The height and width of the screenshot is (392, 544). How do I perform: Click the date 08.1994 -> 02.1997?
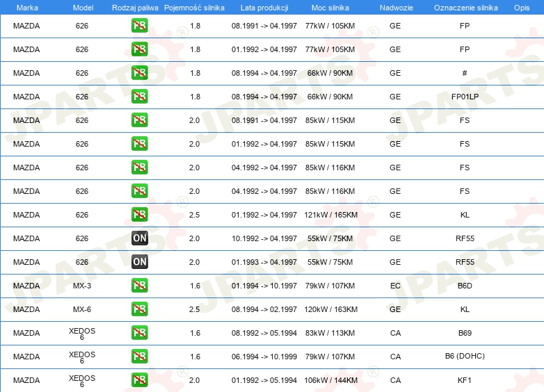click(264, 309)
